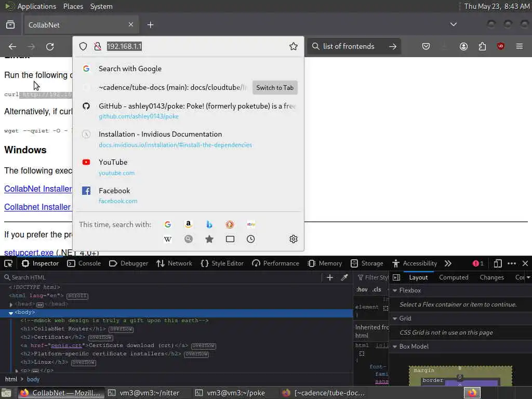Search this time with Bing
Screen dimensions: 532x399
(x=209, y=224)
